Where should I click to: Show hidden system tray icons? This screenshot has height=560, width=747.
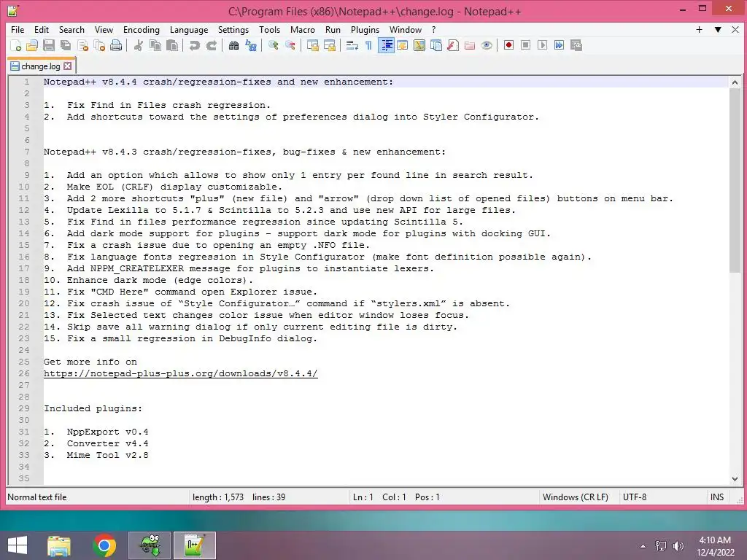pyautogui.click(x=643, y=546)
